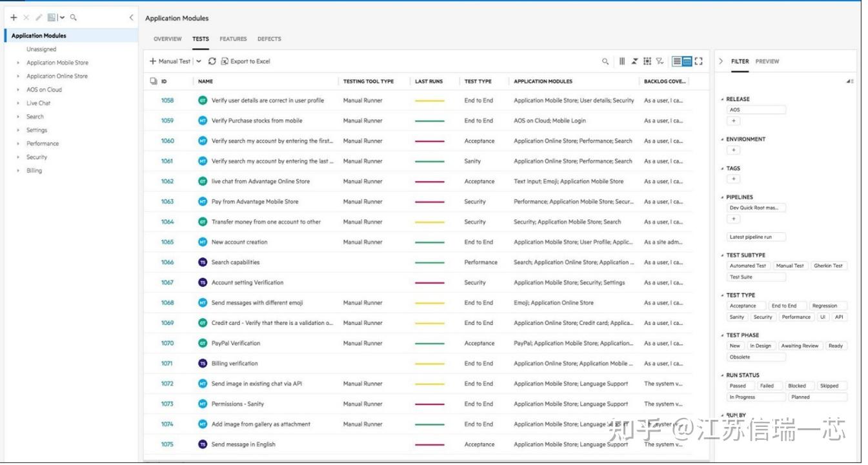
Task: Refresh the tests list
Action: pos(212,61)
